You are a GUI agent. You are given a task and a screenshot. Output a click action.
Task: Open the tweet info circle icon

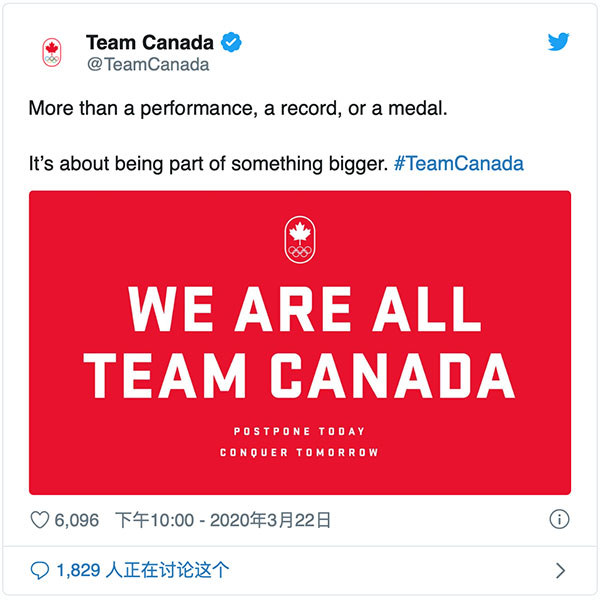click(x=559, y=519)
